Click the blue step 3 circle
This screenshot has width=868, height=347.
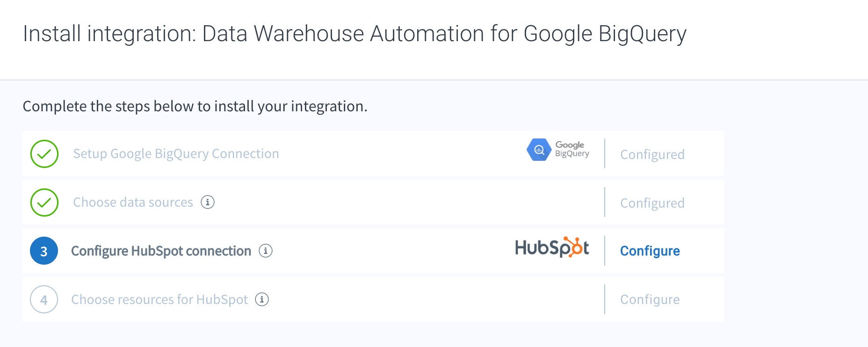pyautogui.click(x=44, y=251)
